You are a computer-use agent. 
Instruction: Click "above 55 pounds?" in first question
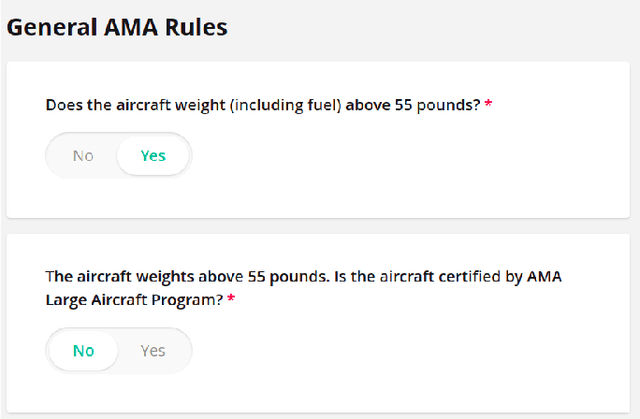click(x=413, y=105)
